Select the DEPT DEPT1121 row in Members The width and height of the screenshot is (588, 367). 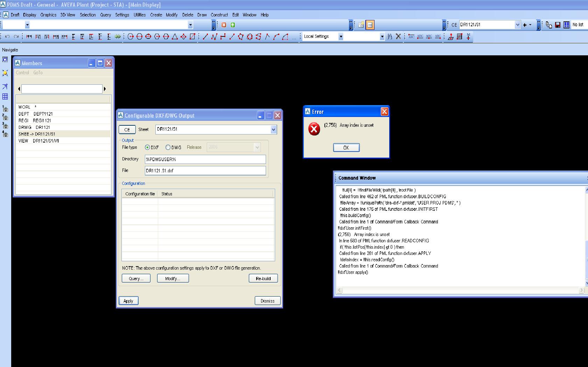(x=63, y=114)
